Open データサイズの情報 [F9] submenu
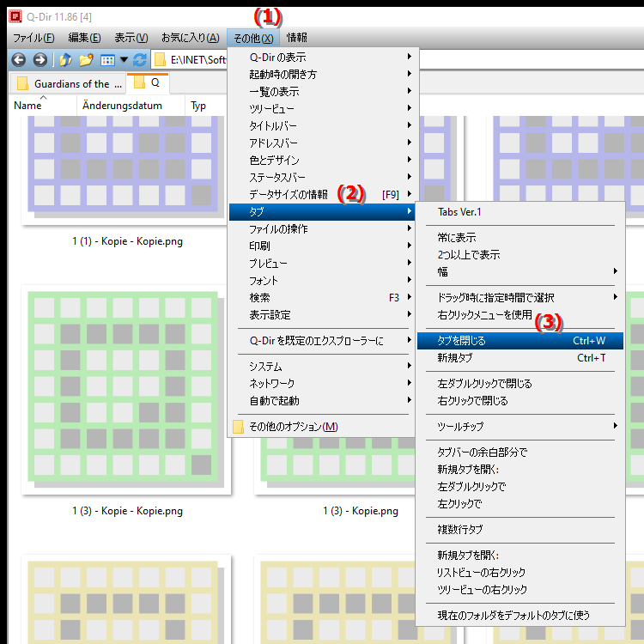 [x=322, y=194]
